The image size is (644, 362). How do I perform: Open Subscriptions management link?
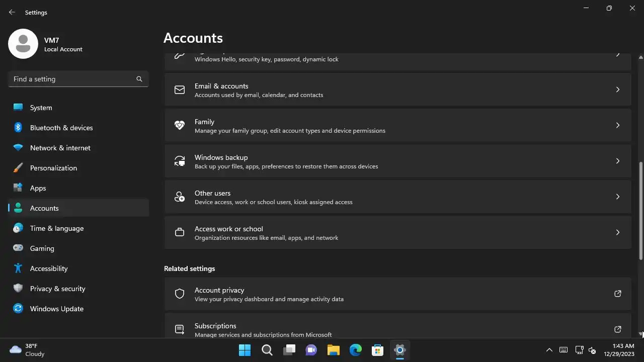tap(397, 326)
